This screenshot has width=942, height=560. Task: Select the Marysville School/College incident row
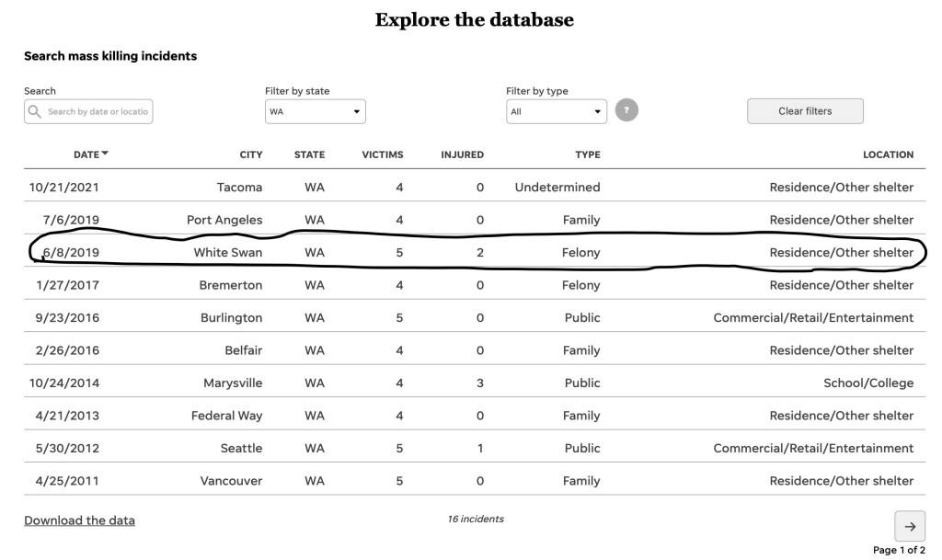(469, 383)
